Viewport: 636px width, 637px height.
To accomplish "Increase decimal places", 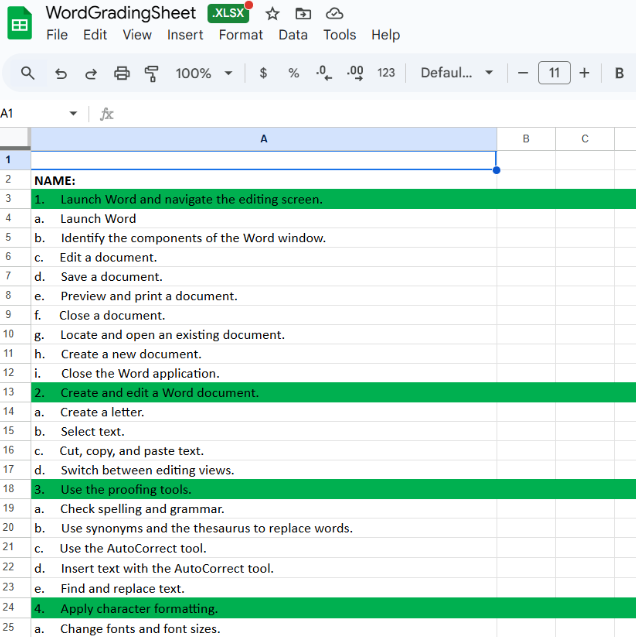I will tap(355, 73).
